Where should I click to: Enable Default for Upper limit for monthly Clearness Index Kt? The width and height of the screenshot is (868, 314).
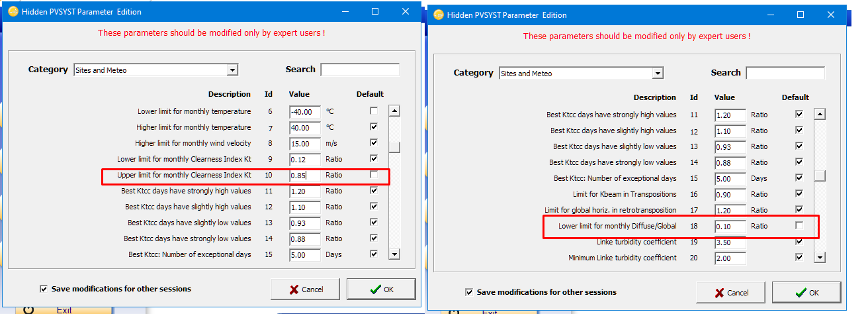tap(374, 175)
